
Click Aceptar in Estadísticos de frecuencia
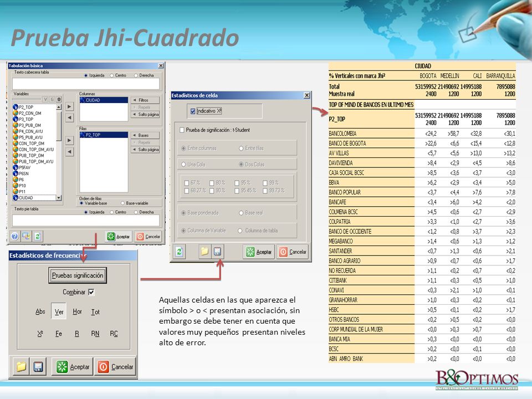[x=73, y=367]
